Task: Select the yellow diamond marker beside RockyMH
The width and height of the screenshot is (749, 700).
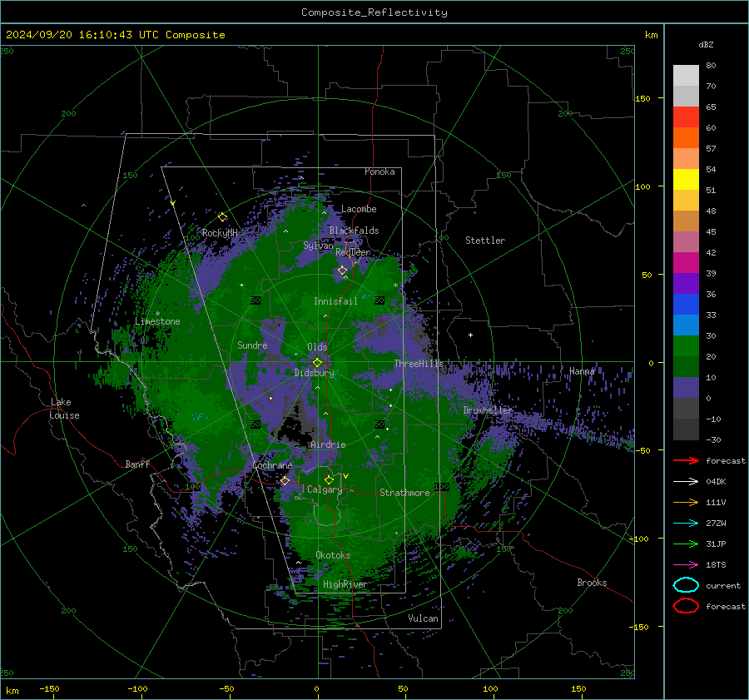Action: 222,217
